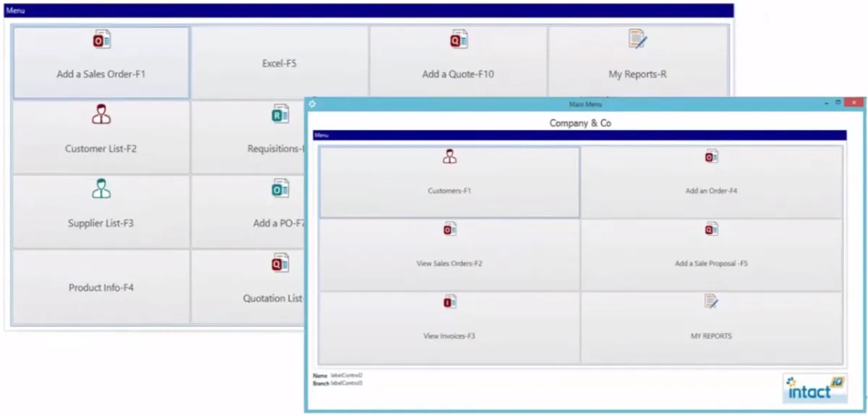Viewport: 868px width, 416px height.
Task: Maximize the Main Menu window
Action: [839, 103]
